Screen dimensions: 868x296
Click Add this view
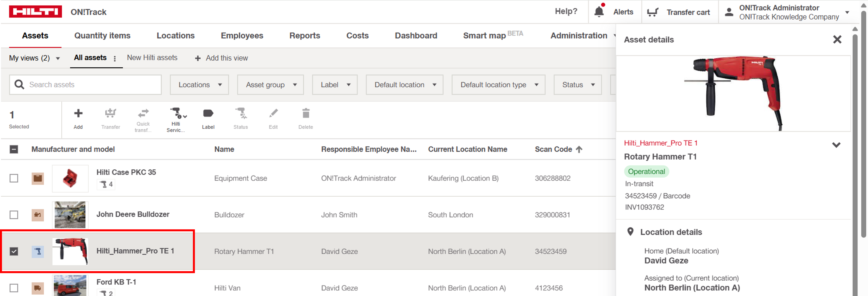(227, 58)
